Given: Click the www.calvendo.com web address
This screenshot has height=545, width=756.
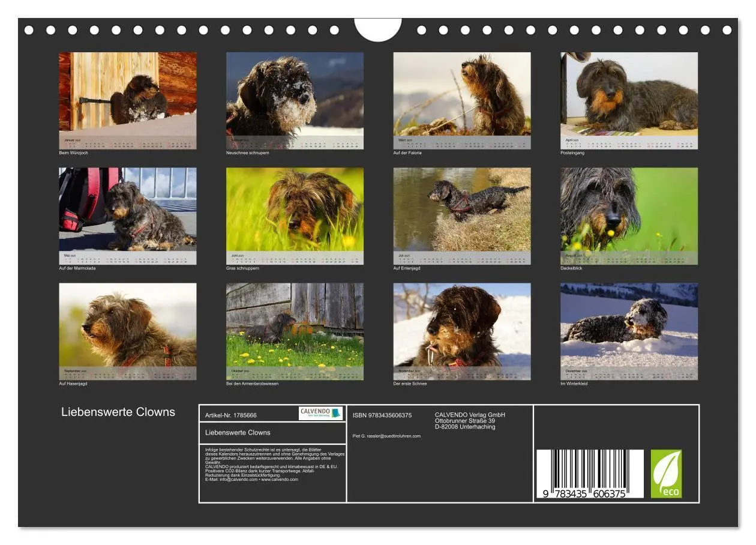Looking at the screenshot, I should [x=280, y=480].
